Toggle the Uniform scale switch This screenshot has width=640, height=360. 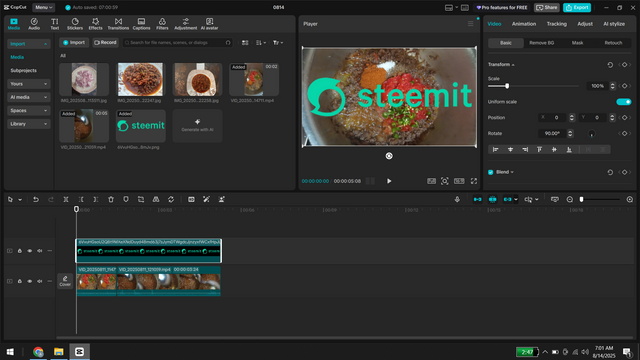pyautogui.click(x=623, y=102)
